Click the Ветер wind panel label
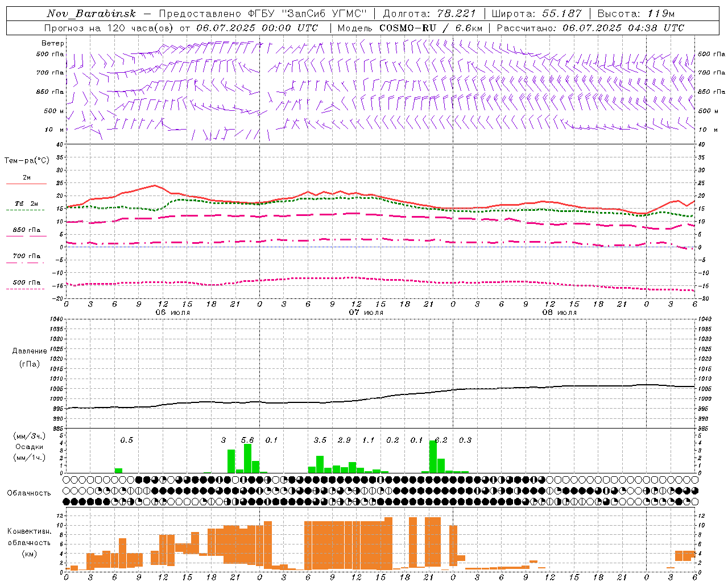The image size is (728, 582). point(53,43)
